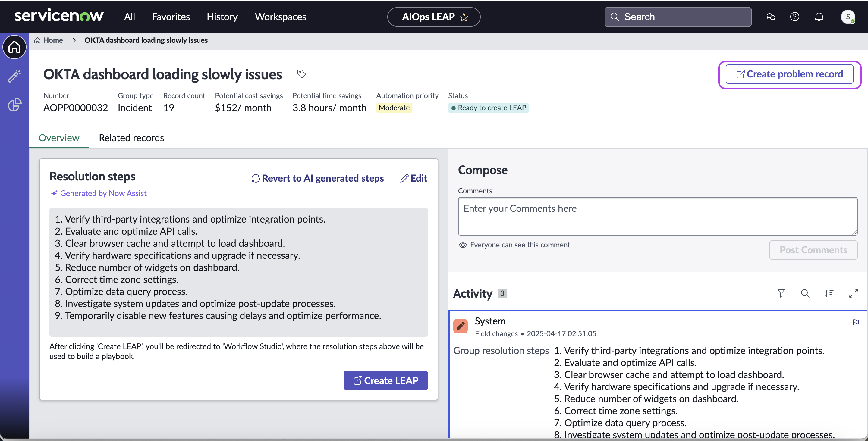Click the home icon in the breadcrumb
Image resolution: width=868 pixels, height=441 pixels.
(x=37, y=40)
